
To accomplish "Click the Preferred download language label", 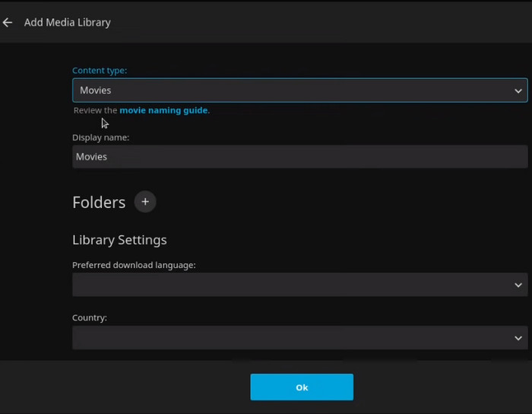I will 134,265.
